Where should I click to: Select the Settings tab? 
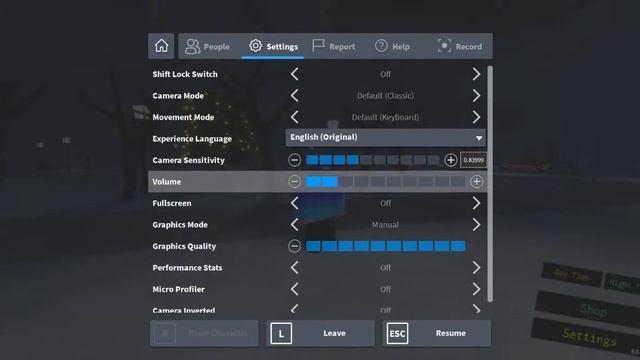pos(273,47)
